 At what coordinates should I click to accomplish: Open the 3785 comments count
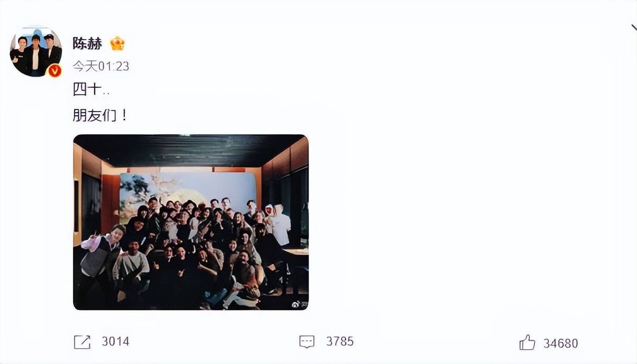click(340, 342)
